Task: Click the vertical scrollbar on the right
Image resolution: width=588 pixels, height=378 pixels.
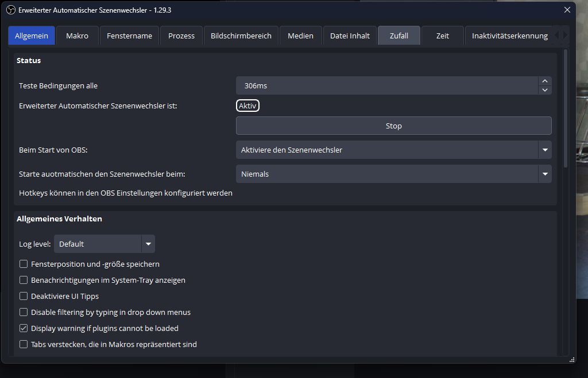Action: click(566, 109)
